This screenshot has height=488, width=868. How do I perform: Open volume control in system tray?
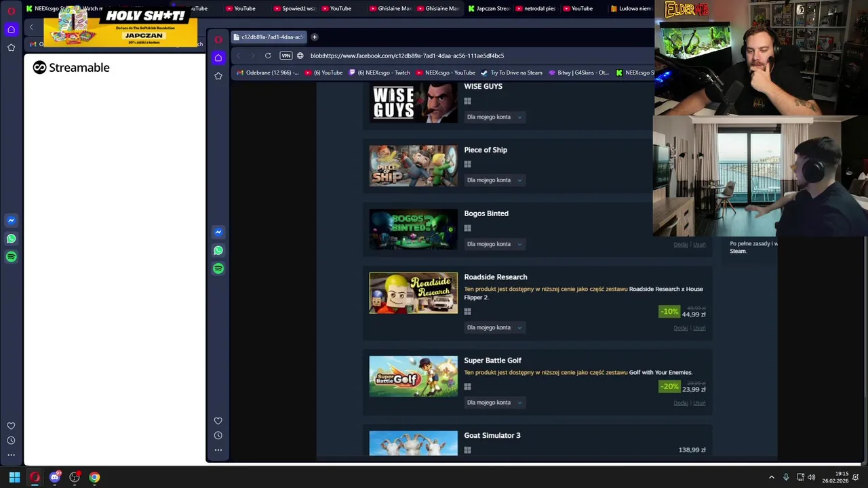(812, 477)
